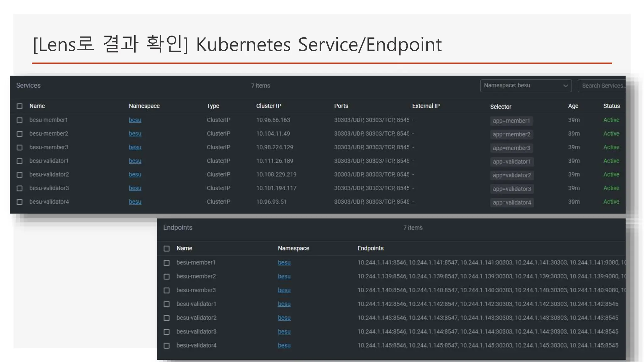The height and width of the screenshot is (362, 644).
Task: Click the namespace dropdown chevron arrow
Action: pyautogui.click(x=565, y=86)
